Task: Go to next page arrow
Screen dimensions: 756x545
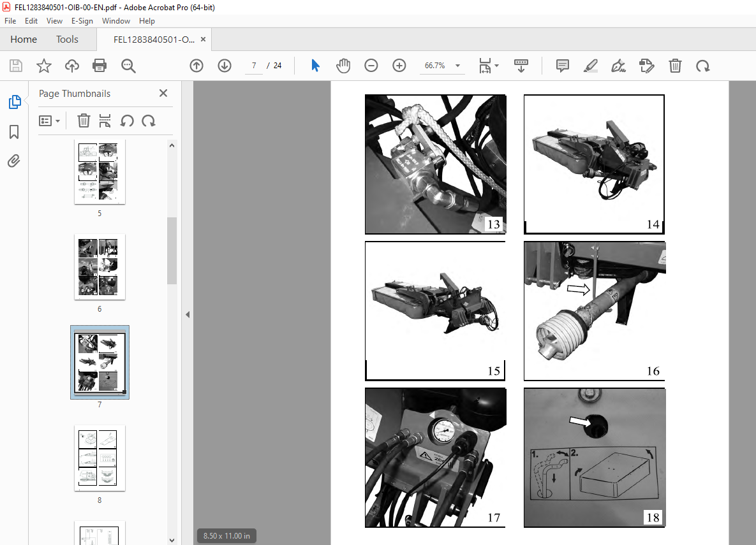Action: [225, 66]
